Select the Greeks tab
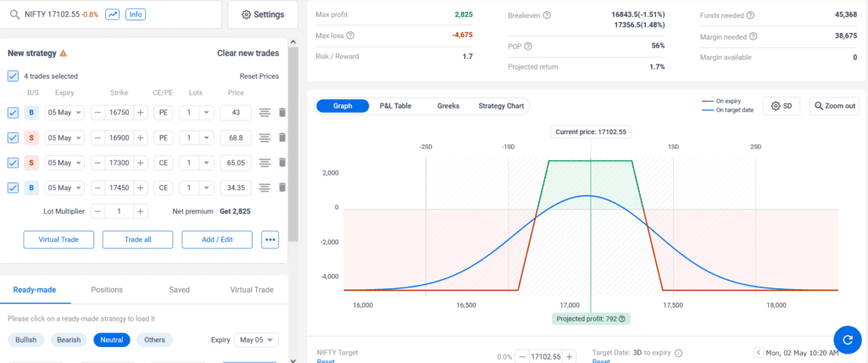The height and width of the screenshot is (363, 868). [x=448, y=106]
